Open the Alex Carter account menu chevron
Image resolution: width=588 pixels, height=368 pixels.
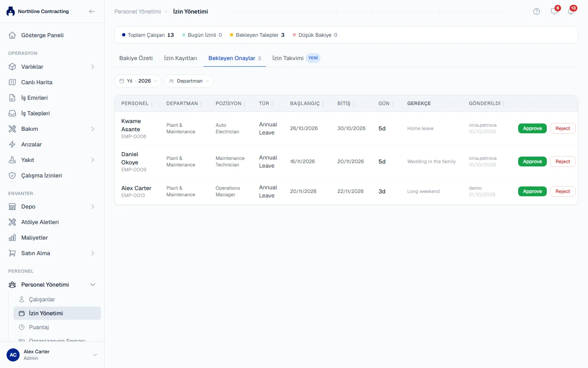tap(95, 355)
